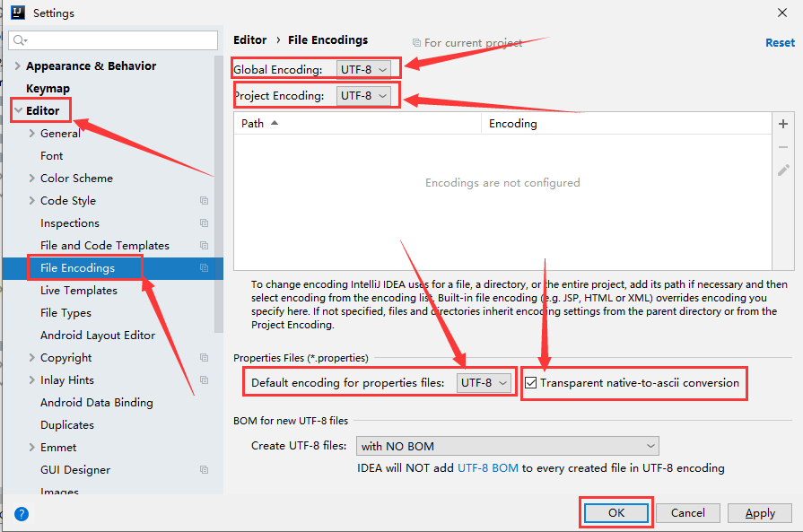The width and height of the screenshot is (803, 532).
Task: Open Live Templates page
Action: pyautogui.click(x=79, y=291)
